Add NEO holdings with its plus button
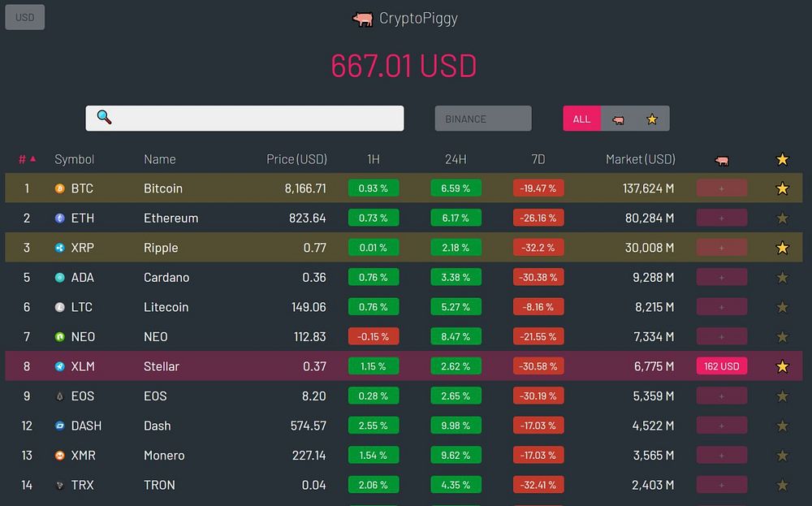Viewport: 812px width, 506px height. click(x=721, y=336)
